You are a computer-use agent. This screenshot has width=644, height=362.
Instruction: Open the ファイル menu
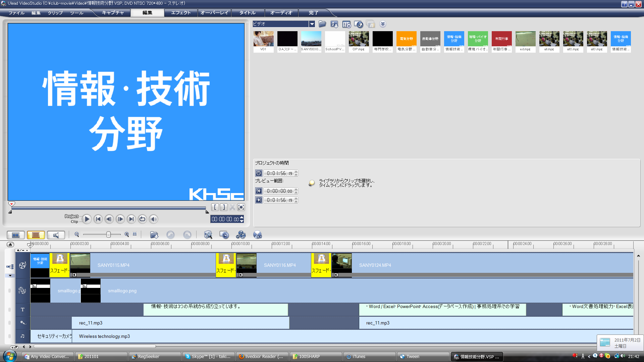click(x=16, y=13)
